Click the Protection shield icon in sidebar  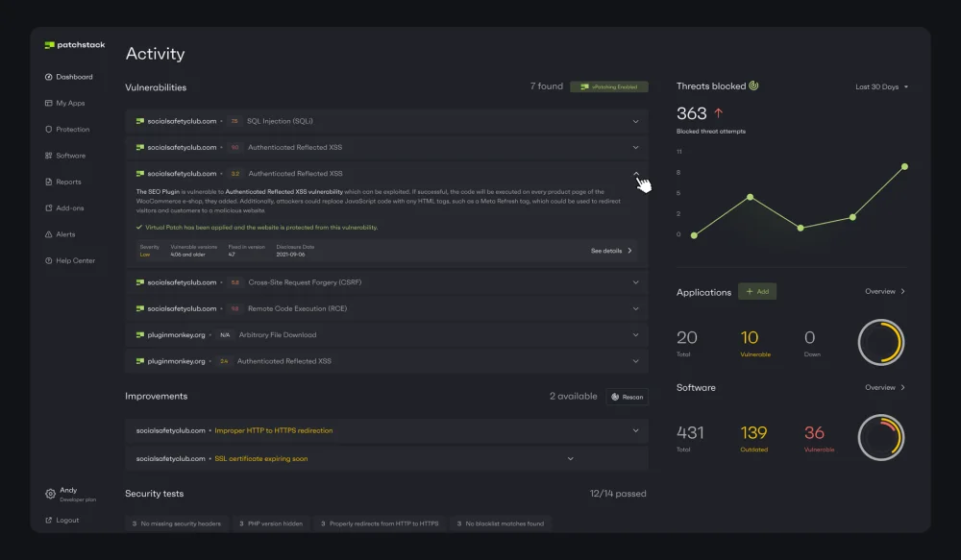click(x=48, y=130)
